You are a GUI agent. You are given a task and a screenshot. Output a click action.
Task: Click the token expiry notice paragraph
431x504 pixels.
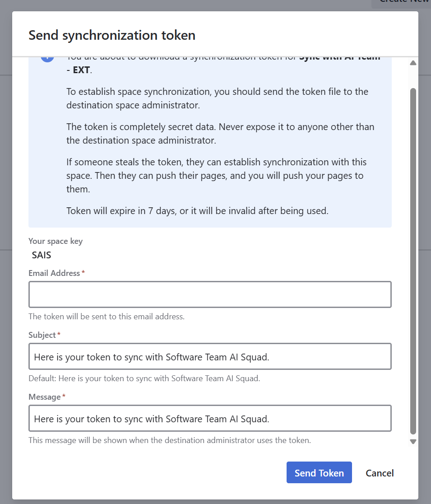pyautogui.click(x=197, y=211)
